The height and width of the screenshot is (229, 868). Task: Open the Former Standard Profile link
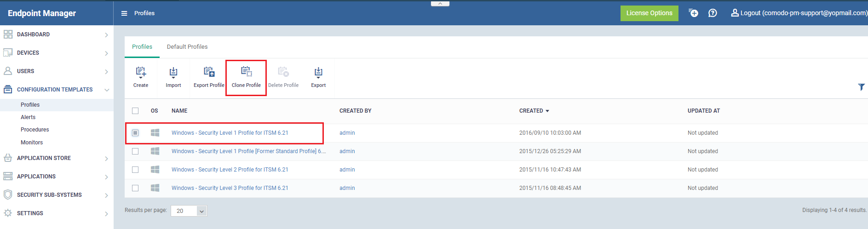pos(249,151)
